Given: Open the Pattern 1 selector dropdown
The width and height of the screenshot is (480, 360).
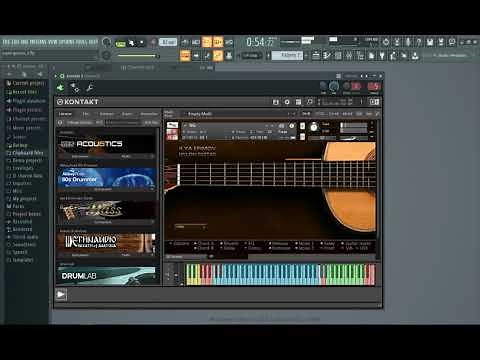Looking at the screenshot, I should click(x=287, y=55).
